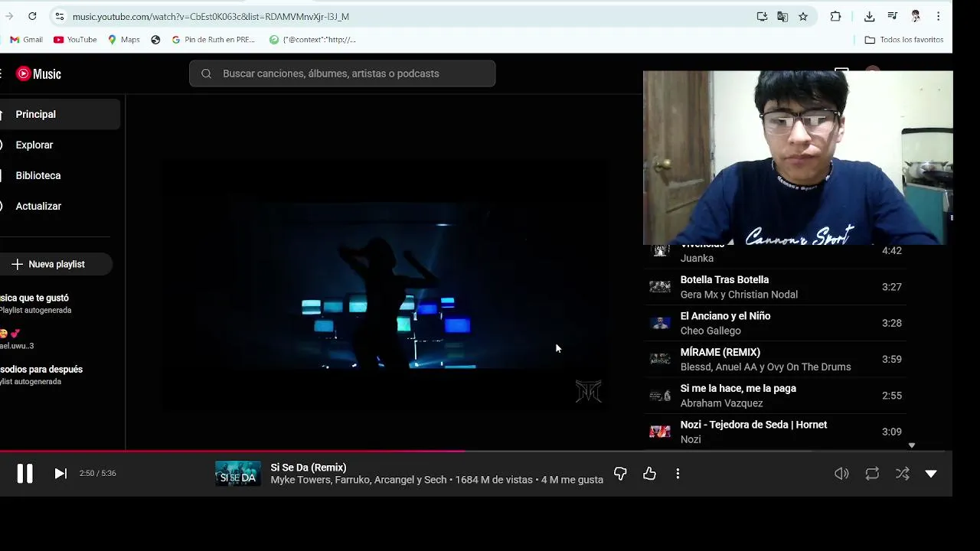
Task: Go to Principal in sidebar
Action: click(x=60, y=114)
